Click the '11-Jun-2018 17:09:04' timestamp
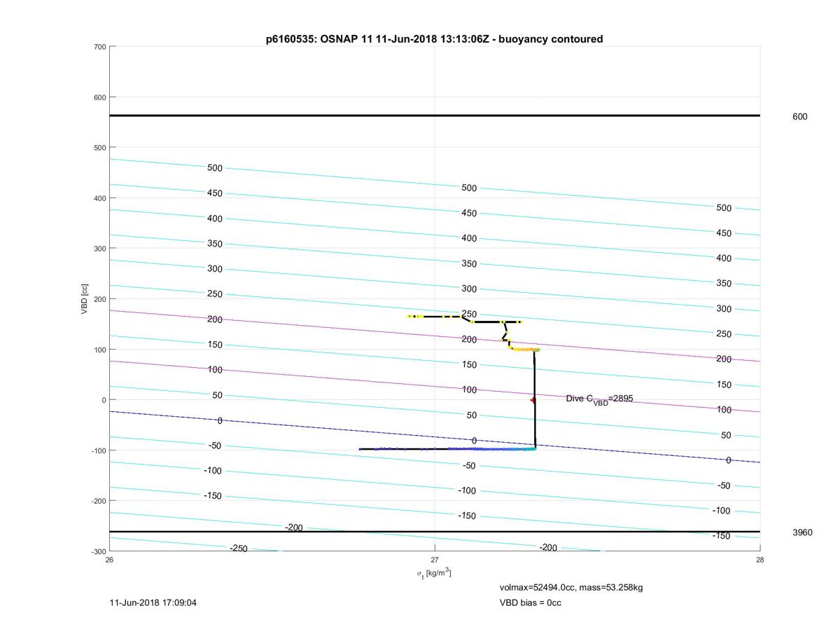Image resolution: width=840 pixels, height=620 pixels. point(153,602)
